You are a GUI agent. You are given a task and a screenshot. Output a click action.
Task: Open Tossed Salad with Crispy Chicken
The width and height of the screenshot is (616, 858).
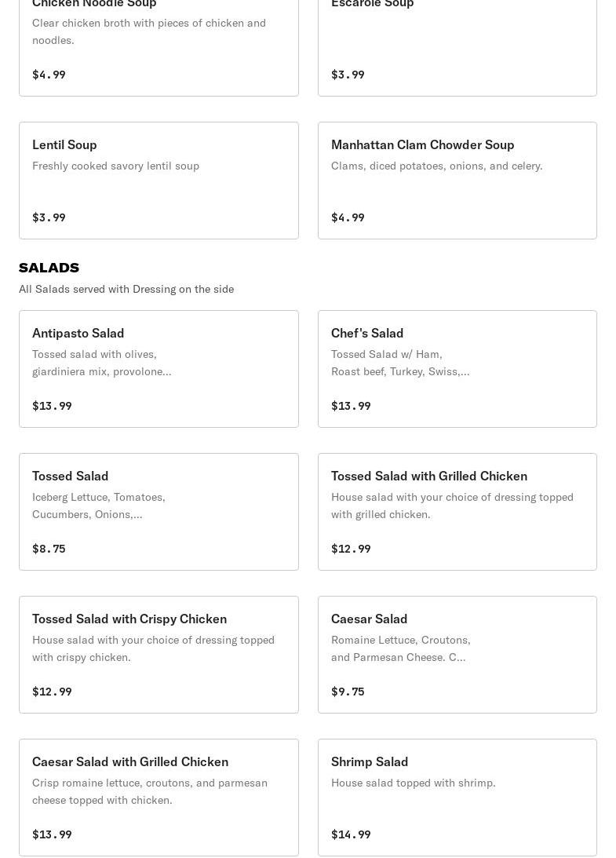[x=159, y=655]
